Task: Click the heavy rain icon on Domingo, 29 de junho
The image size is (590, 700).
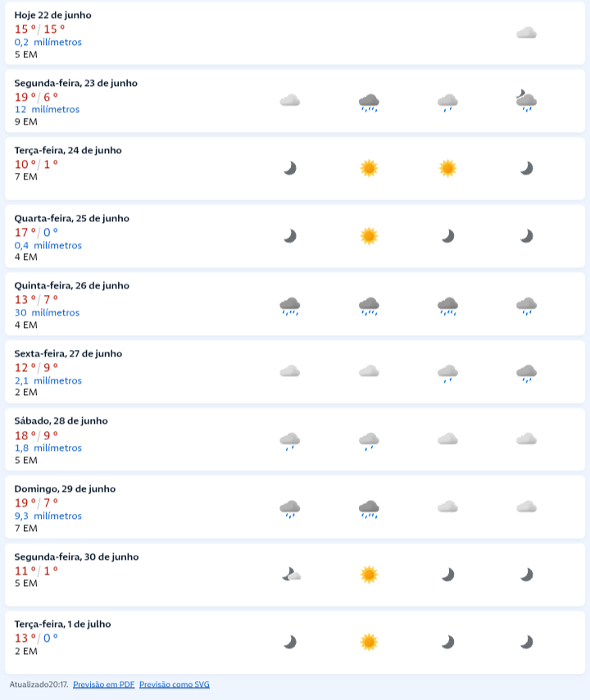Action: click(x=369, y=508)
